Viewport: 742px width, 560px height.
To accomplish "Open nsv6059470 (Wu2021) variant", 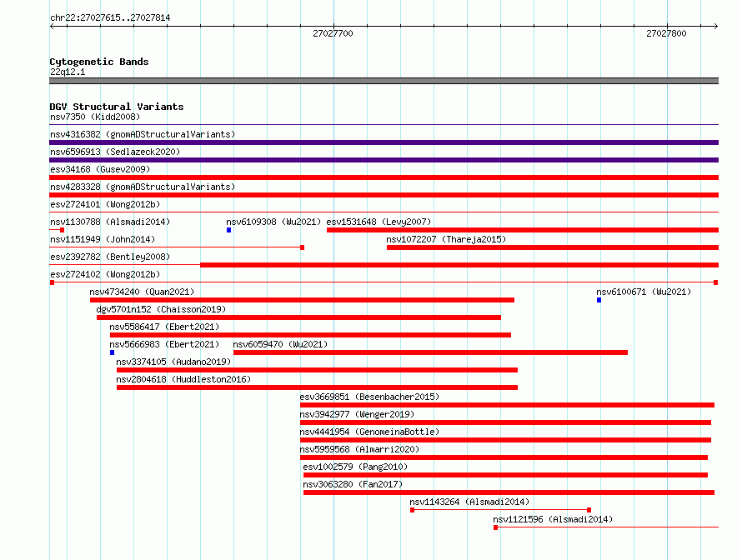I will pyautogui.click(x=431, y=352).
